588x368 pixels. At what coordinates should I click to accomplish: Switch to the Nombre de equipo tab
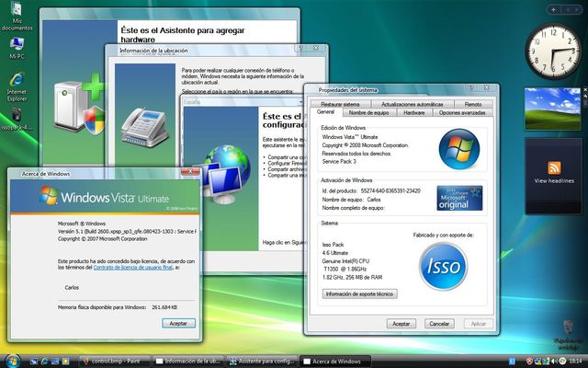pos(368,112)
